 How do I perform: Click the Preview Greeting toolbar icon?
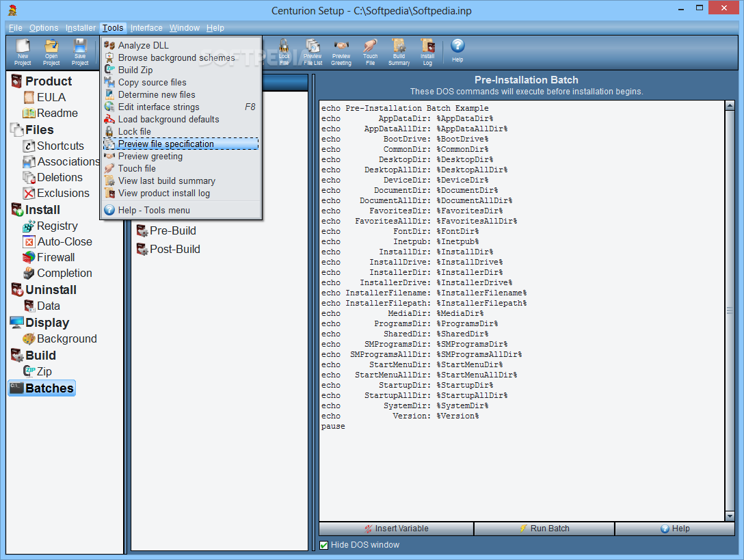click(x=341, y=52)
